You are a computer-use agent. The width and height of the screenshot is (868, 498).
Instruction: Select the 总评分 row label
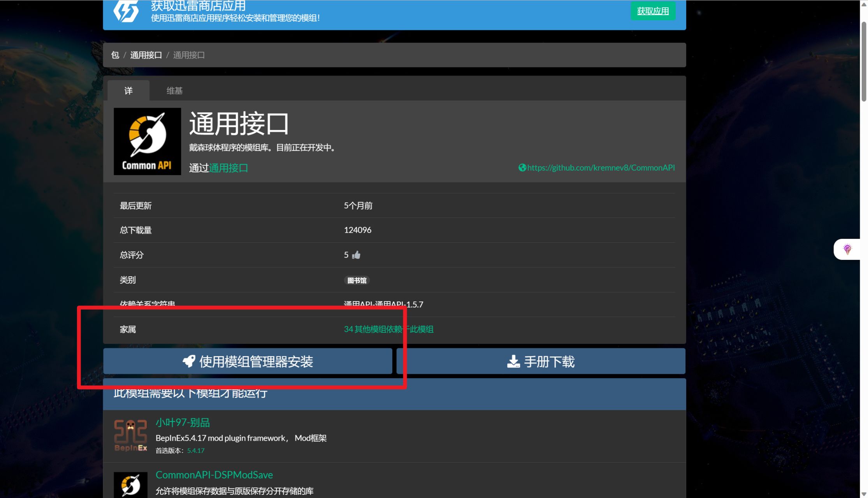point(132,255)
